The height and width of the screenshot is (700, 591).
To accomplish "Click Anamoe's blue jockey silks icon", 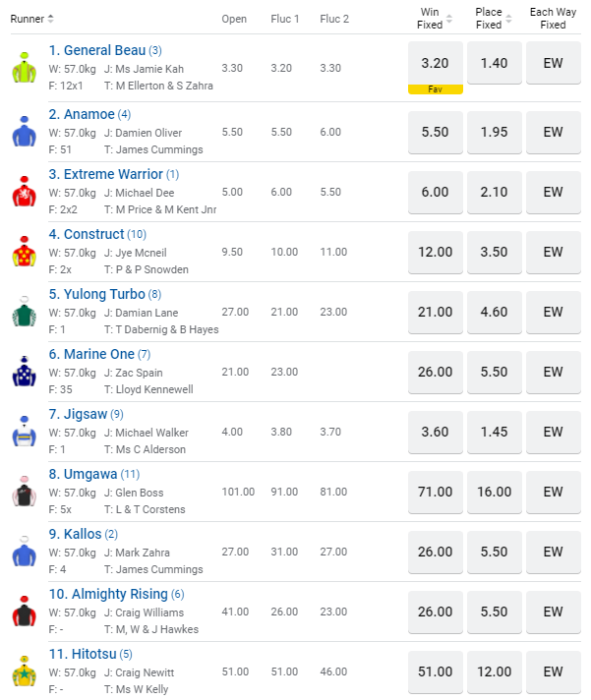I will [x=24, y=129].
